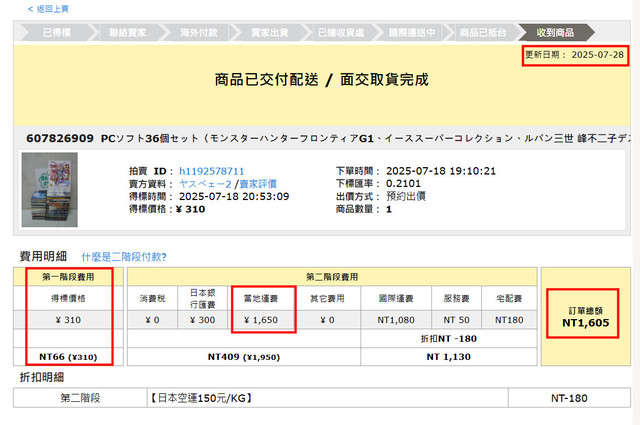Screen dimensions: 640x425
Task: Click 第一階段費用 table header
Action: click(x=68, y=277)
